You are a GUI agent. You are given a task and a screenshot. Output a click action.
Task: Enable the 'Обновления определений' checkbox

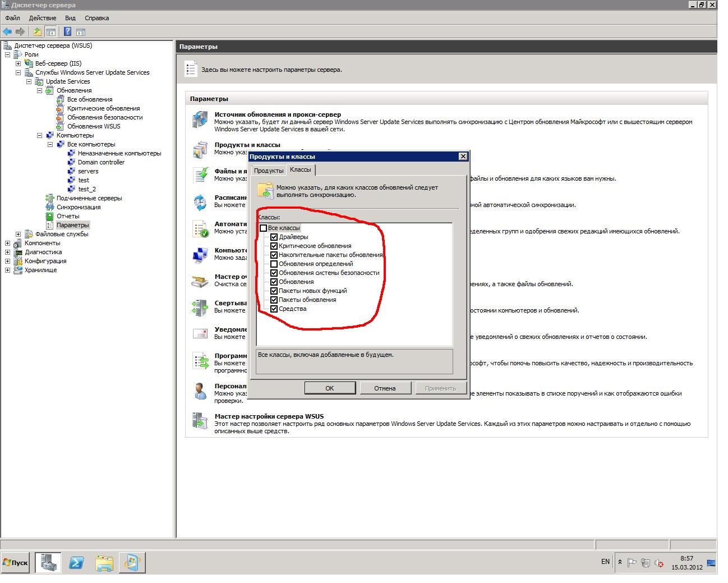(x=274, y=264)
